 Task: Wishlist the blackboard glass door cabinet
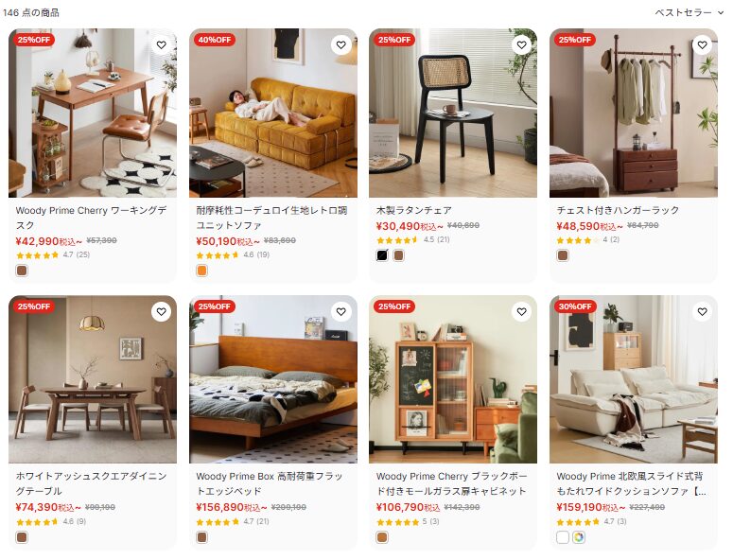522,311
